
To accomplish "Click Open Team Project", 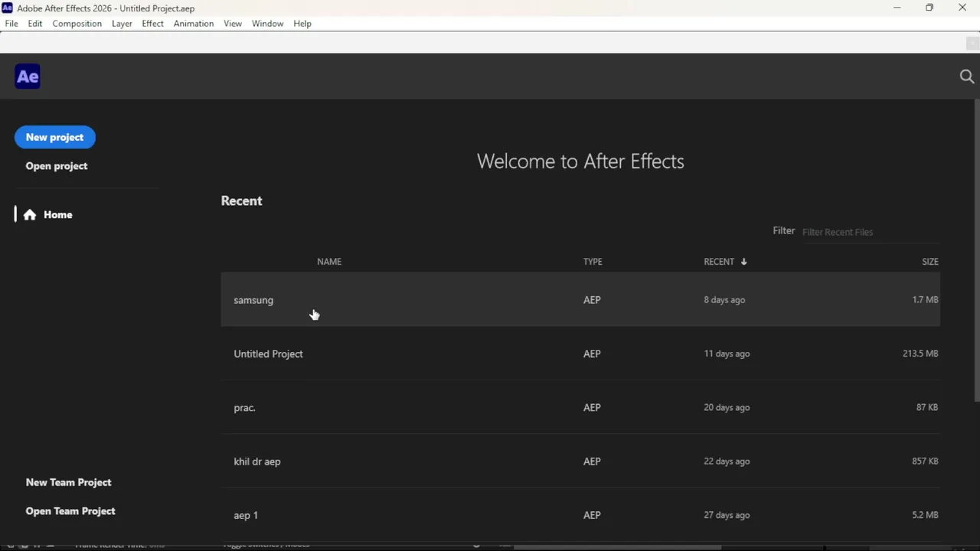I will pyautogui.click(x=70, y=511).
